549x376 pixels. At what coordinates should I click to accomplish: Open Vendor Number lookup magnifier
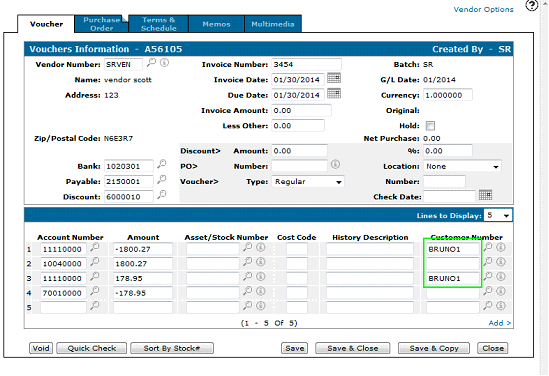151,63
